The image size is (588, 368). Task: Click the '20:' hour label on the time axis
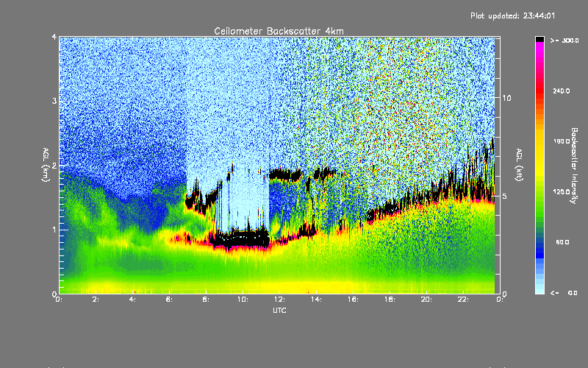[x=426, y=300]
